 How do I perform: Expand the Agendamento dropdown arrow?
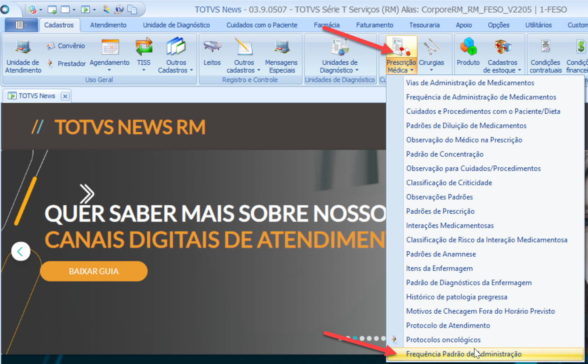click(109, 70)
